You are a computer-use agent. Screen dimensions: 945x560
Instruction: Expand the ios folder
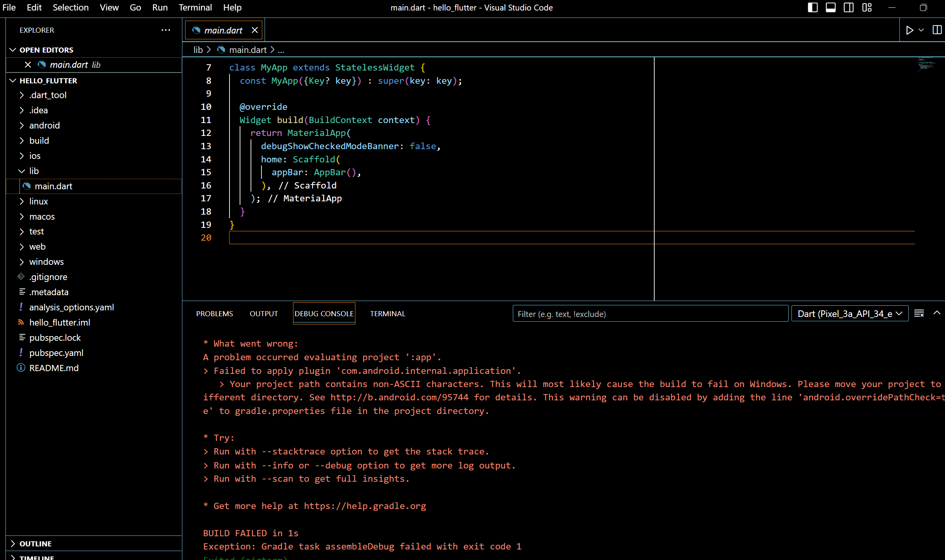(x=94, y=156)
